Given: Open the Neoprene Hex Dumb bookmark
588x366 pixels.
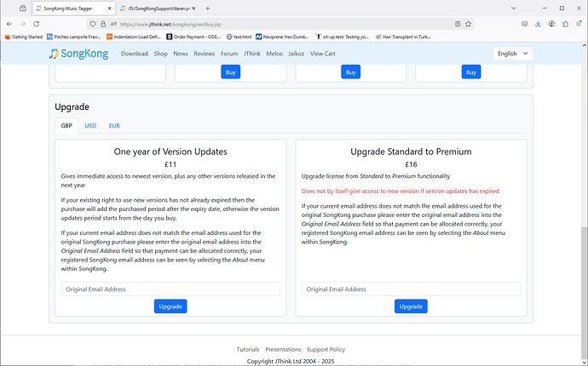Looking at the screenshot, I should click(x=282, y=37).
